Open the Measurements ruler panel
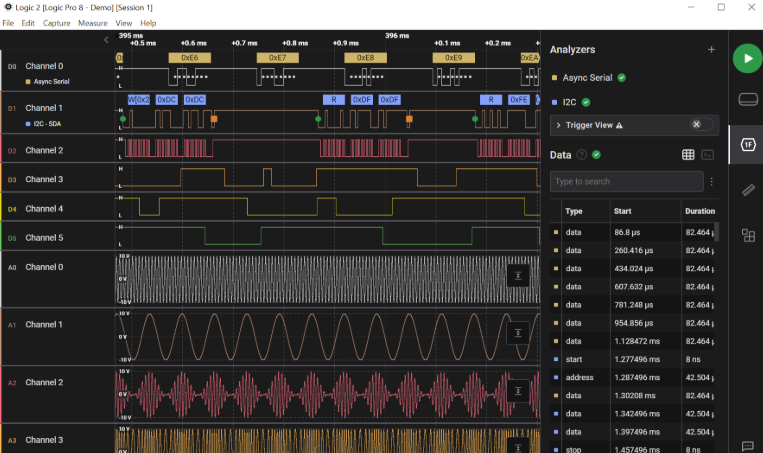763x453 pixels. pos(747,189)
